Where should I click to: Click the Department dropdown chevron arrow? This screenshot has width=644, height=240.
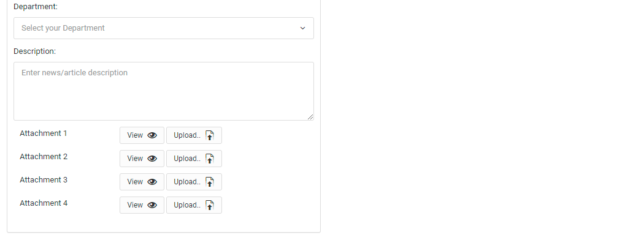[x=303, y=28]
